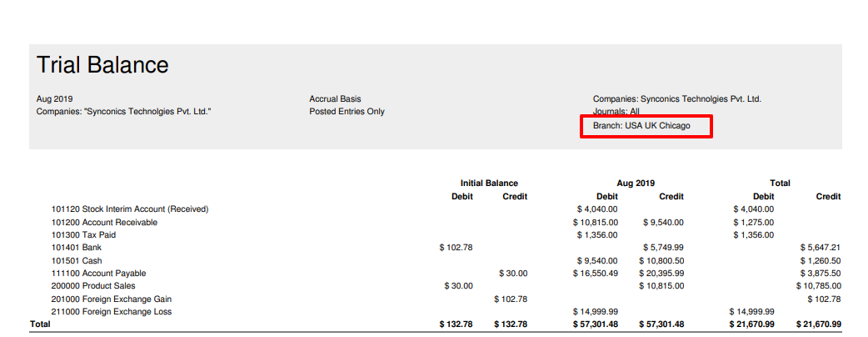Open the 111100 Account Payable line
868x337 pixels.
(x=98, y=274)
